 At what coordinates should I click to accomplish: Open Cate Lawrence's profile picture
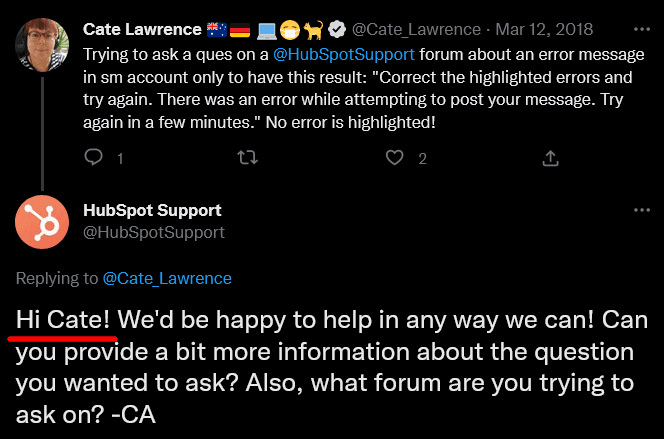[x=42, y=47]
